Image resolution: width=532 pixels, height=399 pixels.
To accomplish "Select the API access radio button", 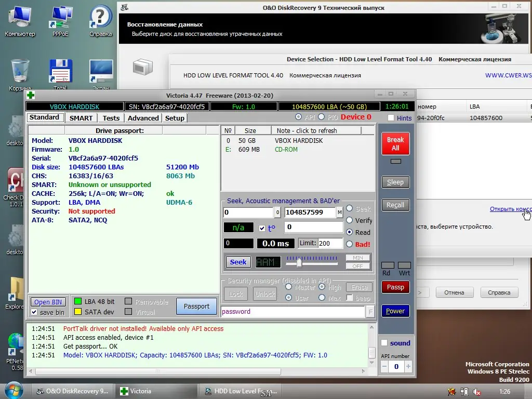I will (x=298, y=117).
